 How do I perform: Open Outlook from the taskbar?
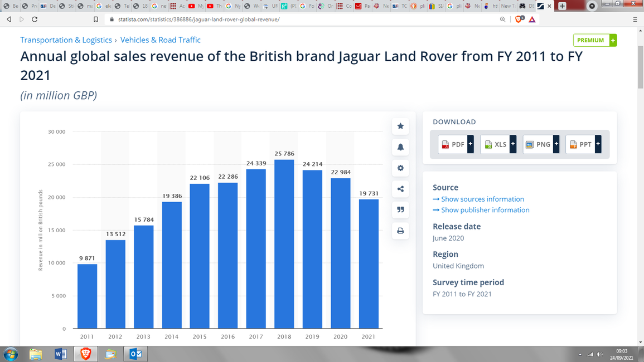click(135, 354)
